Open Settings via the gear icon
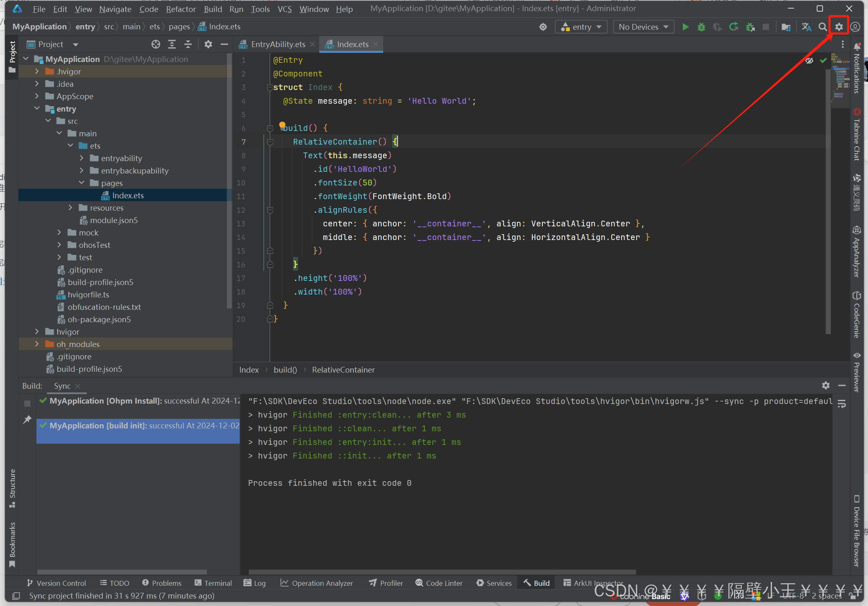Image resolution: width=868 pixels, height=606 pixels. pos(839,27)
